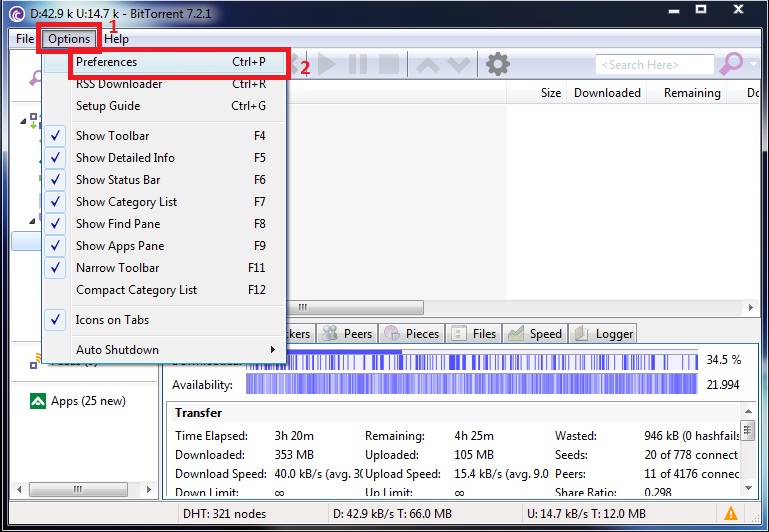Click torrent list scroll right arrow
The height and width of the screenshot is (532, 769).
tap(750, 307)
